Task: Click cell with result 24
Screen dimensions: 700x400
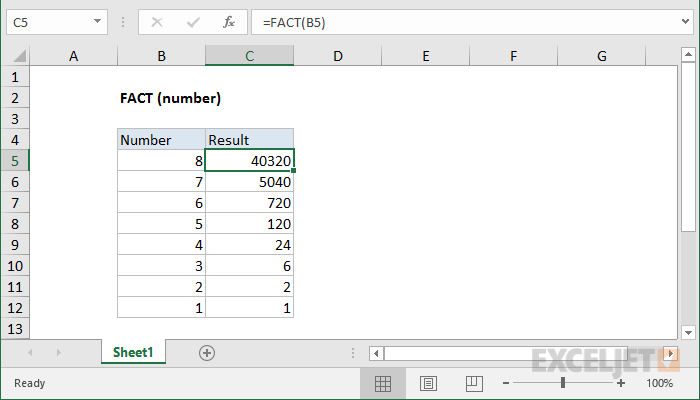Action: click(249, 245)
